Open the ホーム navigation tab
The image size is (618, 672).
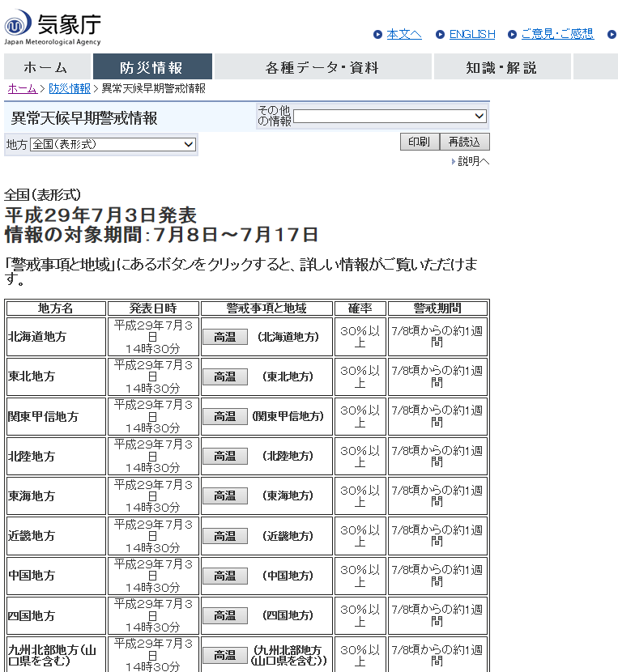46,67
